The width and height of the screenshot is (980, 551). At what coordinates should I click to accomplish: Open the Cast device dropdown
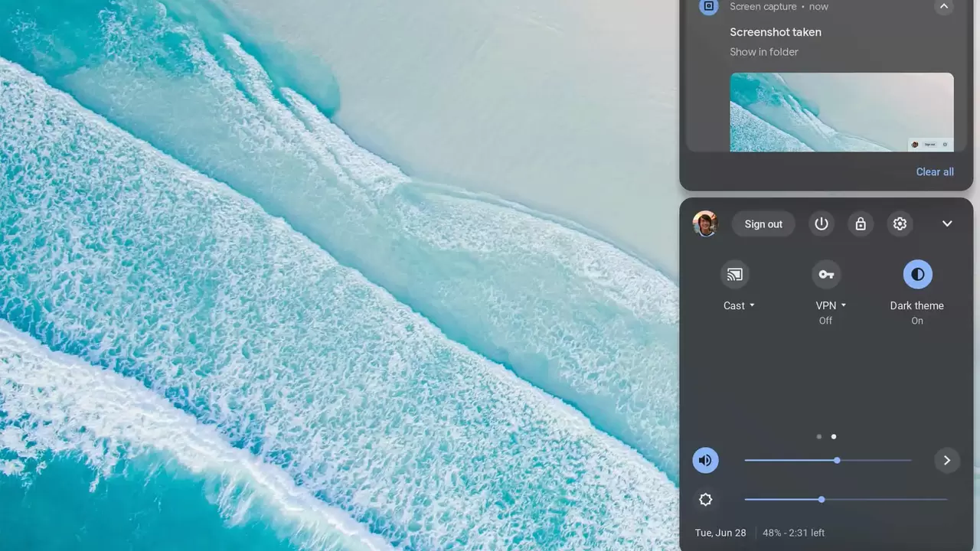point(739,305)
